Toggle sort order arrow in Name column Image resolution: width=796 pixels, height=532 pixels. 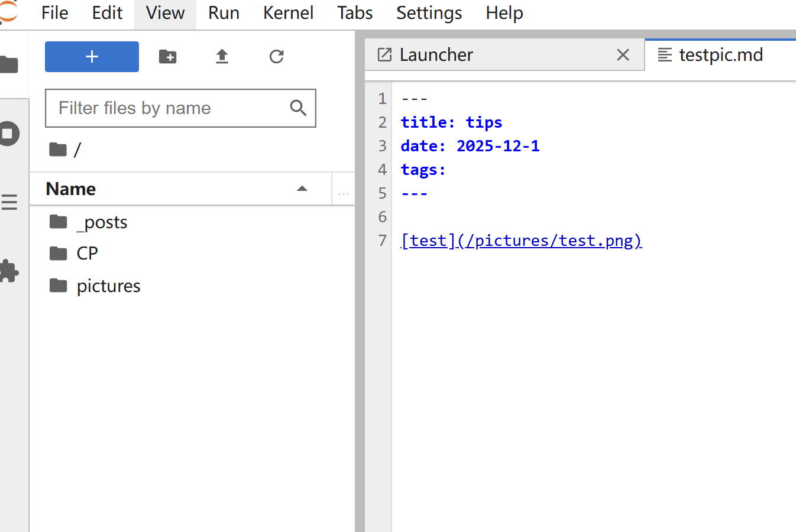coord(302,189)
